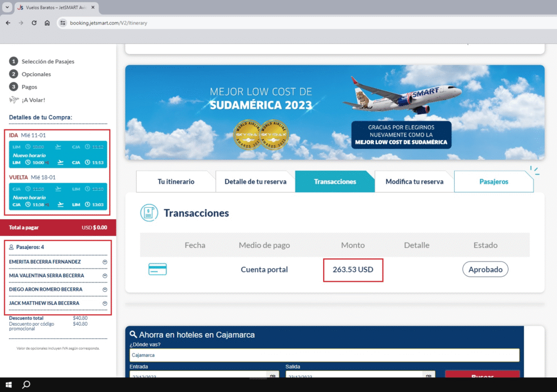Image resolution: width=557 pixels, height=392 pixels.
Task: Click step 1 Selección de Pasajes
Action: point(41,61)
